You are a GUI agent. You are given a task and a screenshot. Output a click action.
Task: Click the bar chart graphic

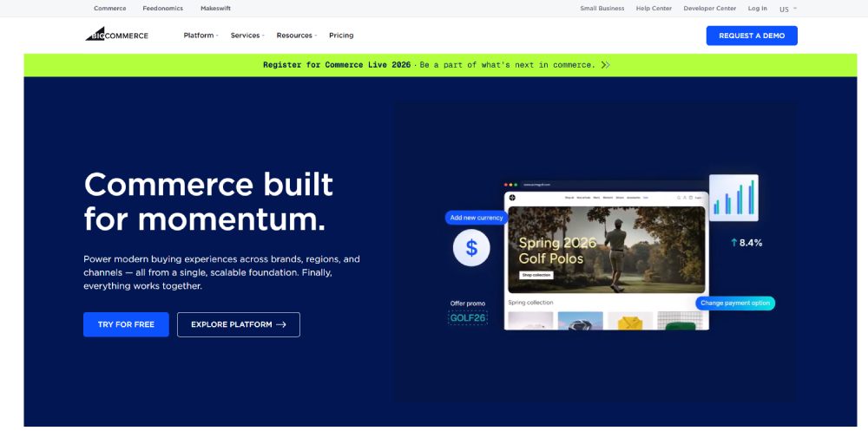point(733,198)
